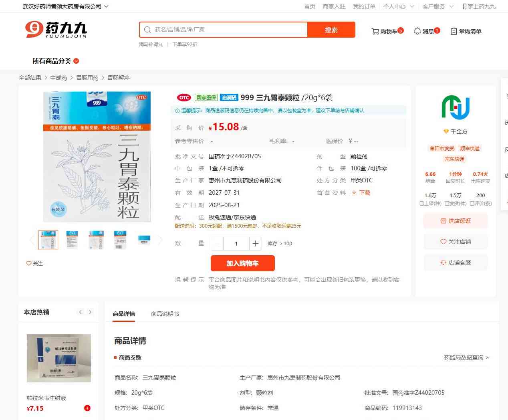Toggle 关注 heart under product image
Screen dimensions: 508x420
pos(29,263)
